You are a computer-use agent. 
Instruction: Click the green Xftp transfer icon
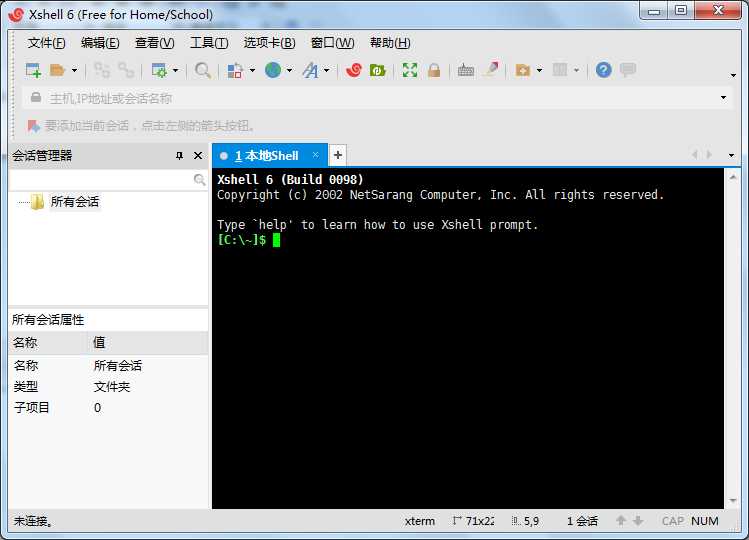pyautogui.click(x=377, y=70)
